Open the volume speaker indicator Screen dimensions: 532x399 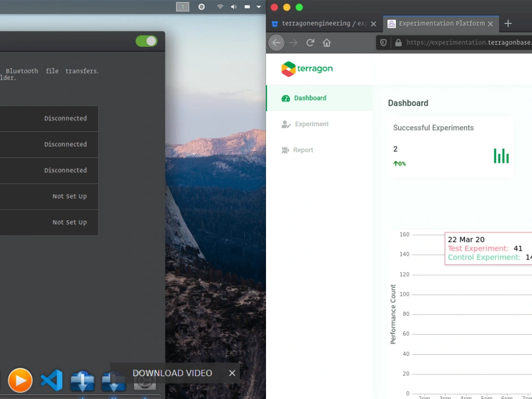tap(234, 7)
